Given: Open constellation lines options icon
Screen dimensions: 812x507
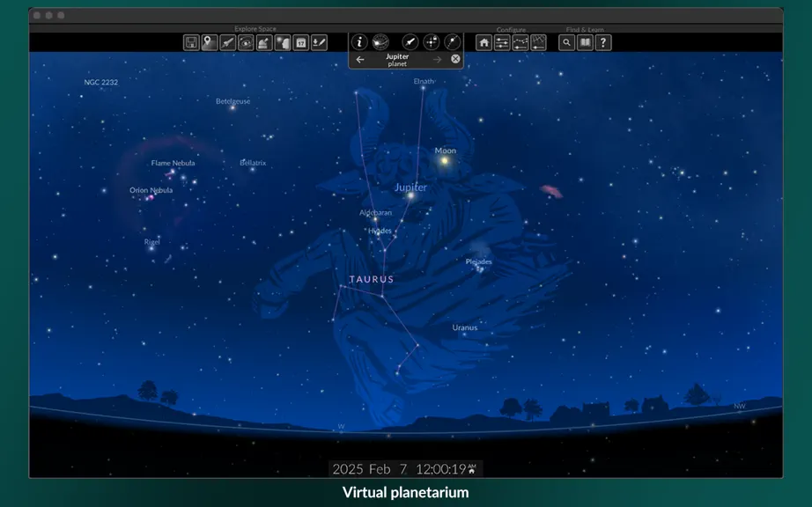Looking at the screenshot, I should [520, 42].
